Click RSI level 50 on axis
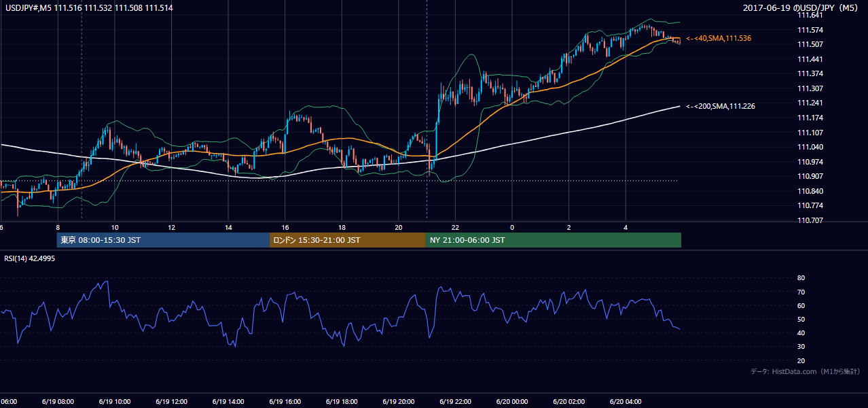Image resolution: width=868 pixels, height=408 pixels. click(801, 319)
